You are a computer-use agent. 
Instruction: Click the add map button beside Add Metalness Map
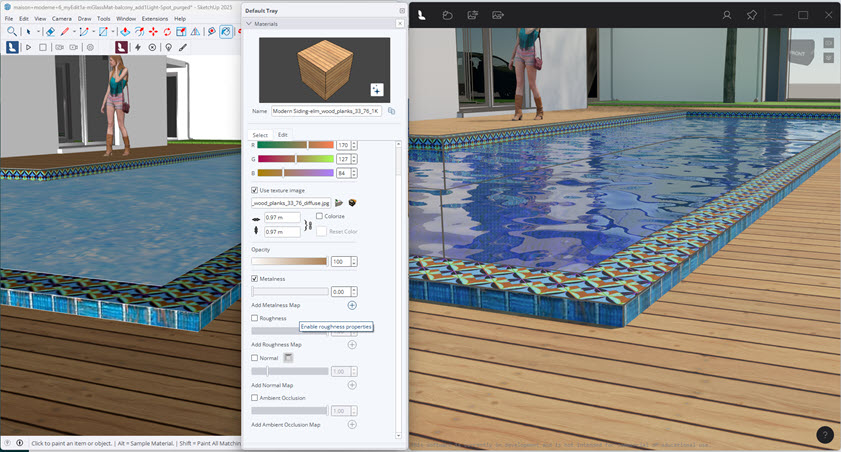pyautogui.click(x=352, y=304)
